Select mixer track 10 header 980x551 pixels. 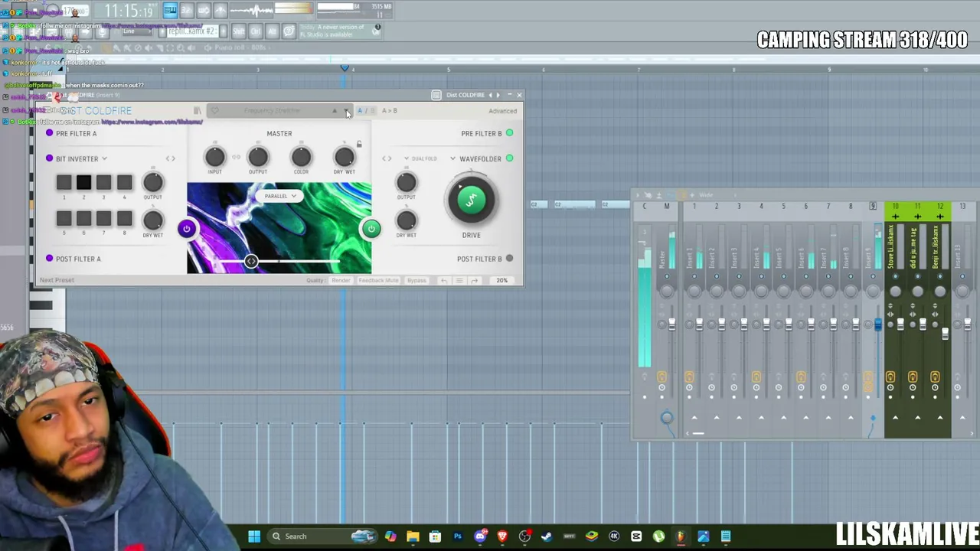coord(895,207)
